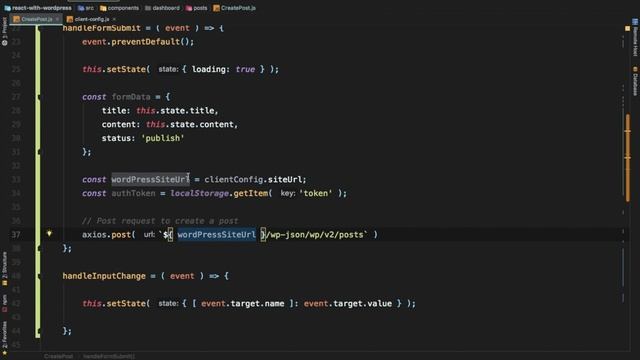640x360 pixels.
Task: Select the dashboard folder breadcrumb
Action: [162, 8]
